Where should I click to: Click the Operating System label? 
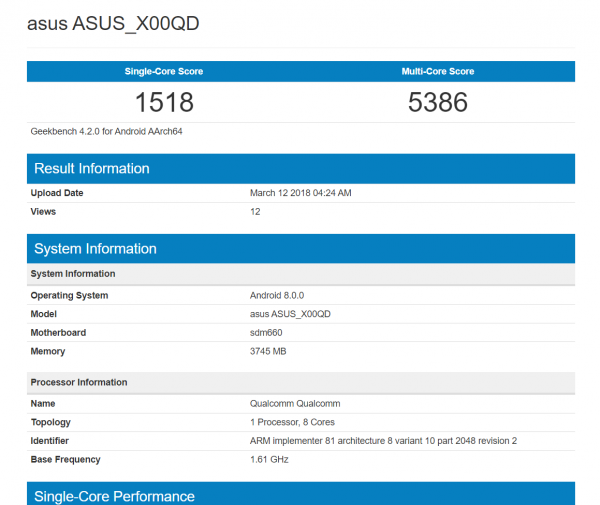pos(69,295)
